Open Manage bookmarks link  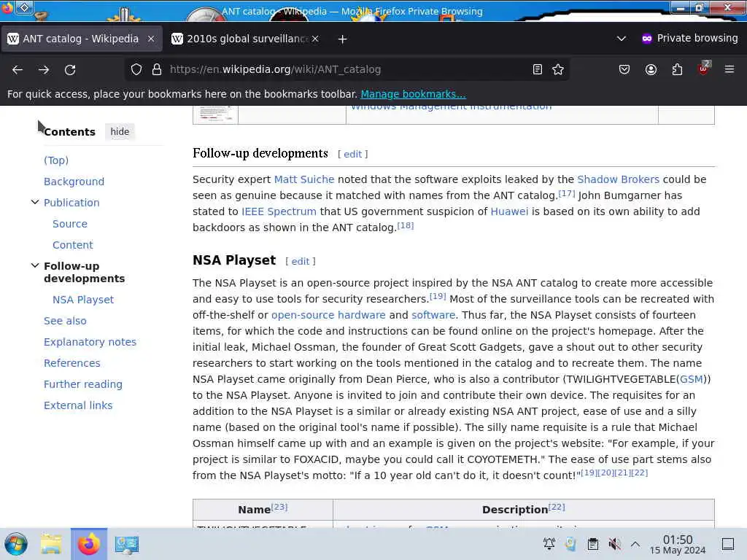(413, 94)
